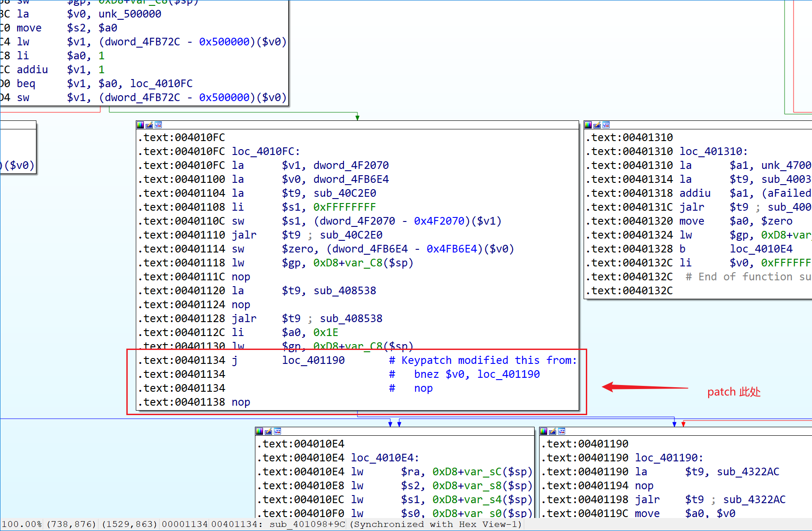Click the node color icon of loc_401310 block
812x531 pixels.
(x=588, y=125)
